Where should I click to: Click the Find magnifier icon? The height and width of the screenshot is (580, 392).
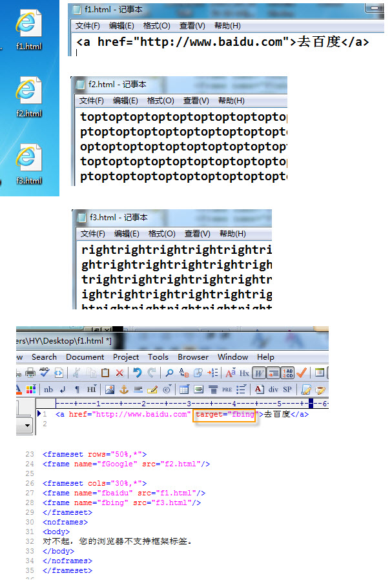[169, 373]
